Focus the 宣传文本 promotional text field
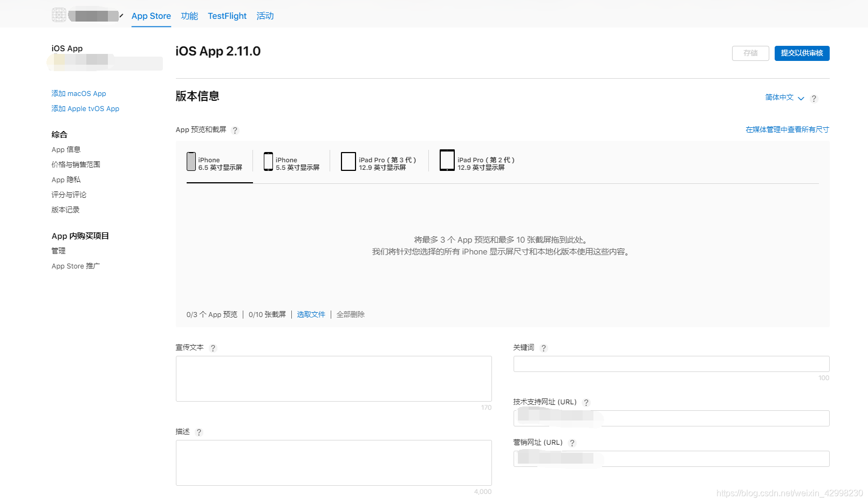 pos(333,378)
